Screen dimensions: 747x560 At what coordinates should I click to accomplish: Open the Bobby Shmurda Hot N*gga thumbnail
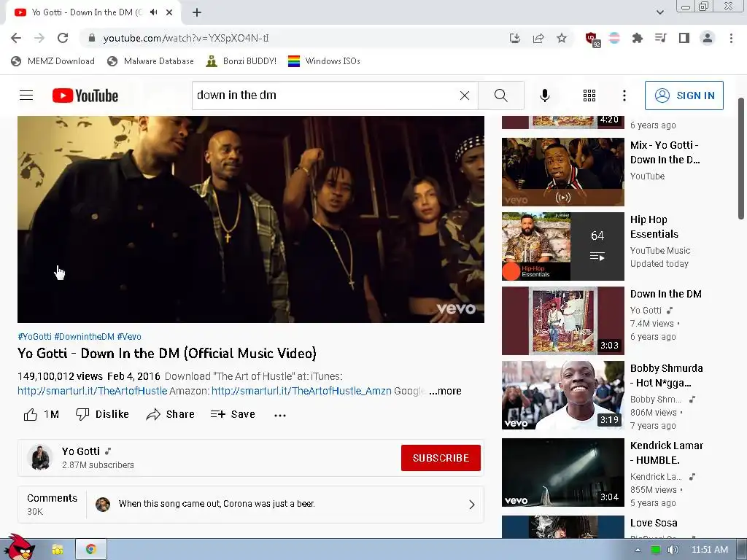pyautogui.click(x=562, y=395)
